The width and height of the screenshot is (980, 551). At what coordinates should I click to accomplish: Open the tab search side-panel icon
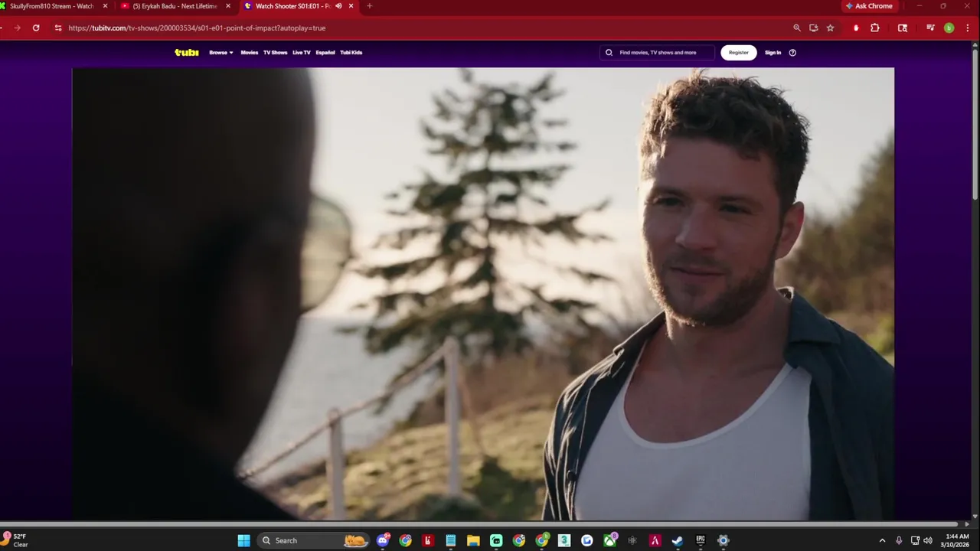(x=903, y=28)
